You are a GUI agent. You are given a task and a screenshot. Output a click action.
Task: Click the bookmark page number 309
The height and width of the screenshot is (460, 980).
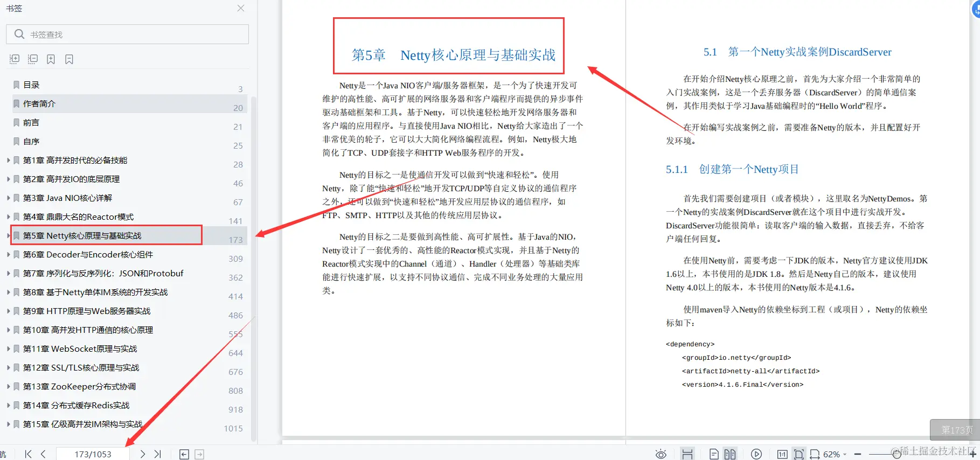[x=235, y=259]
